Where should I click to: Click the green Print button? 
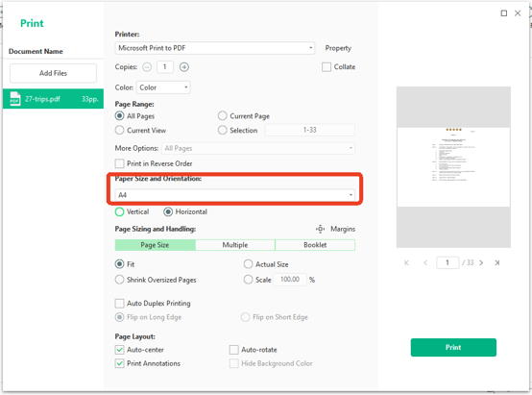pyautogui.click(x=453, y=348)
